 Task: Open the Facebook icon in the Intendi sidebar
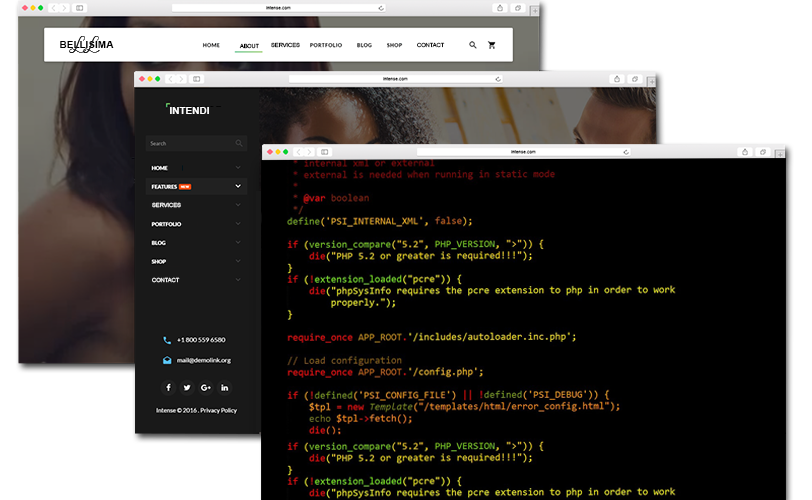pos(168,387)
